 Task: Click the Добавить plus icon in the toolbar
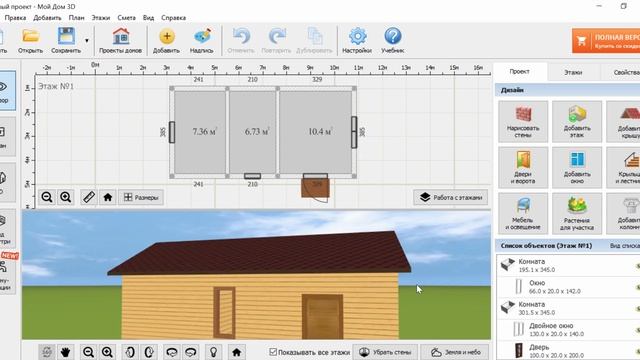point(166,40)
